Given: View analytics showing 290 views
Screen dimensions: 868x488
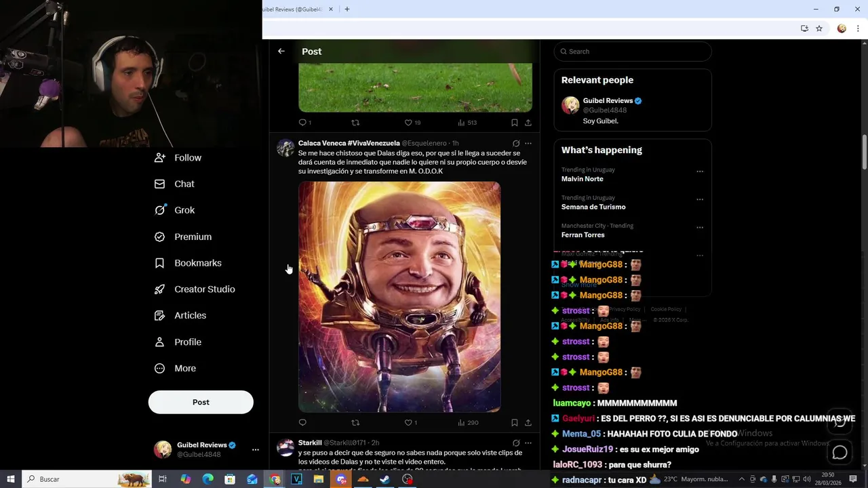Looking at the screenshot, I should click(468, 423).
